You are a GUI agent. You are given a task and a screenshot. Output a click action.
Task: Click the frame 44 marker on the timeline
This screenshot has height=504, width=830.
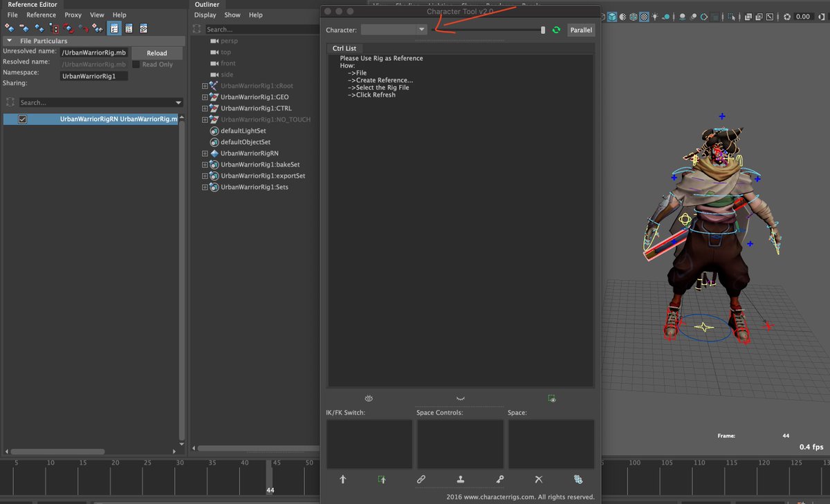click(x=270, y=478)
